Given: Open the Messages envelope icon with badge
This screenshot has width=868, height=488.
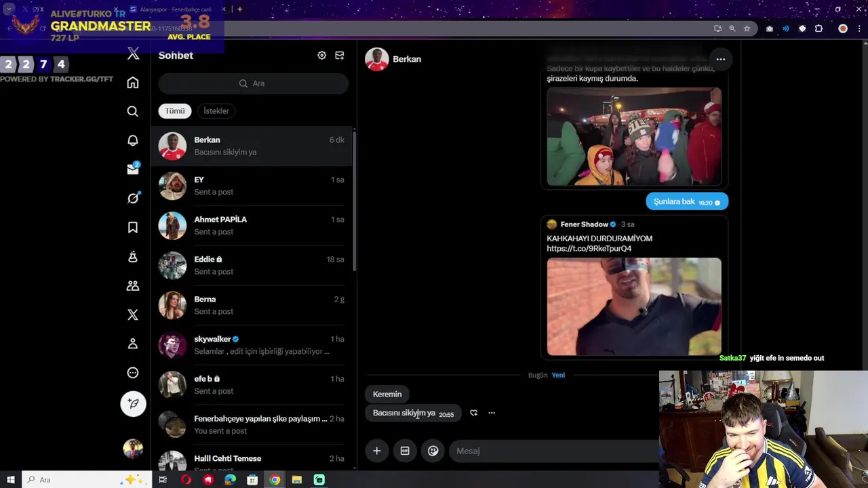Looking at the screenshot, I should pyautogui.click(x=133, y=169).
